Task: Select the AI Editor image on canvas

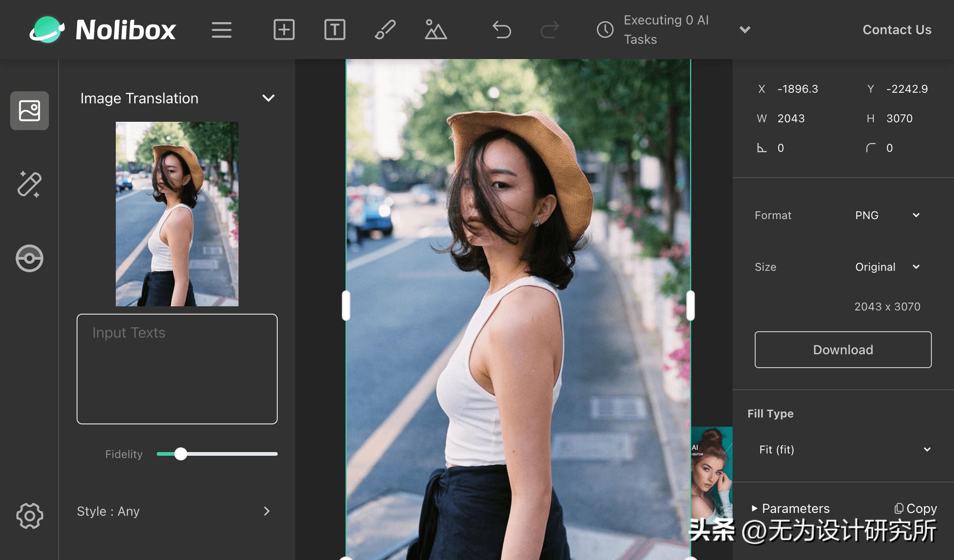Action: (712, 475)
